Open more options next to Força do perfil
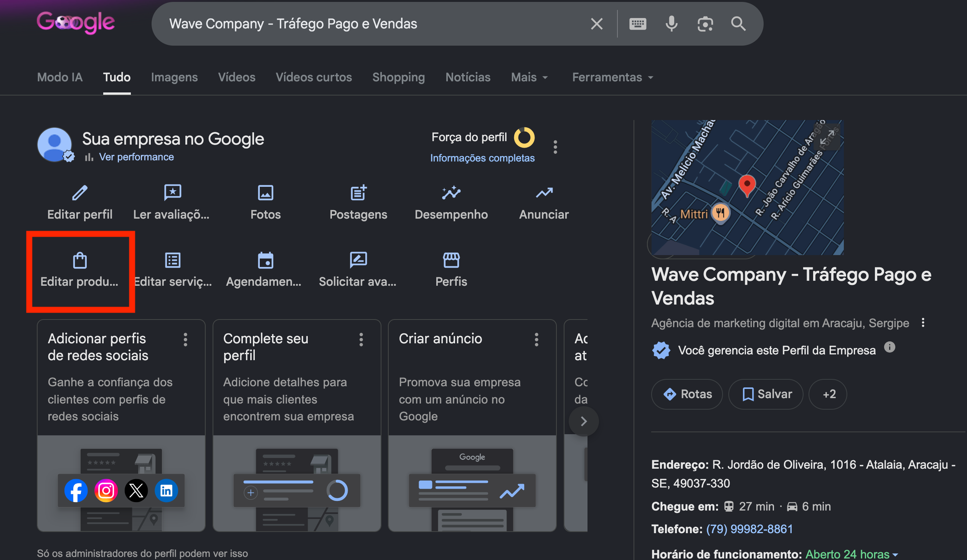 [555, 147]
